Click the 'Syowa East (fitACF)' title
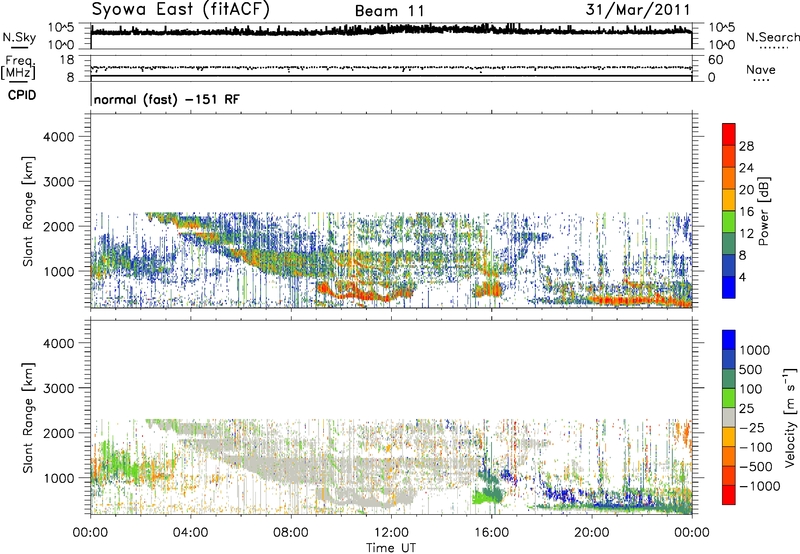Screen dimensions: 800x554 point(181,9)
